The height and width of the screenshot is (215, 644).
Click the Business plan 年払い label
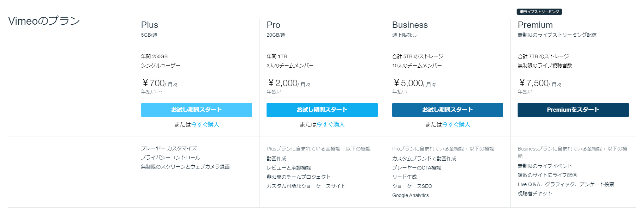pyautogui.click(x=400, y=92)
